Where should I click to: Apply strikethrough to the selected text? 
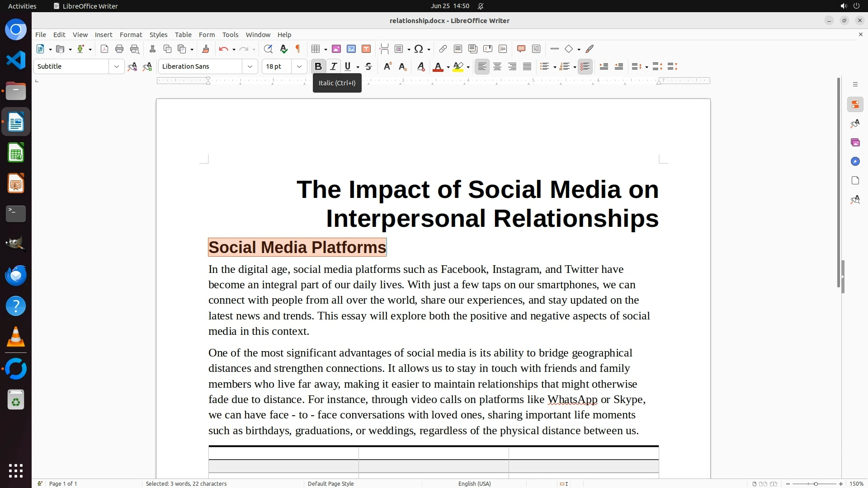(368, 67)
